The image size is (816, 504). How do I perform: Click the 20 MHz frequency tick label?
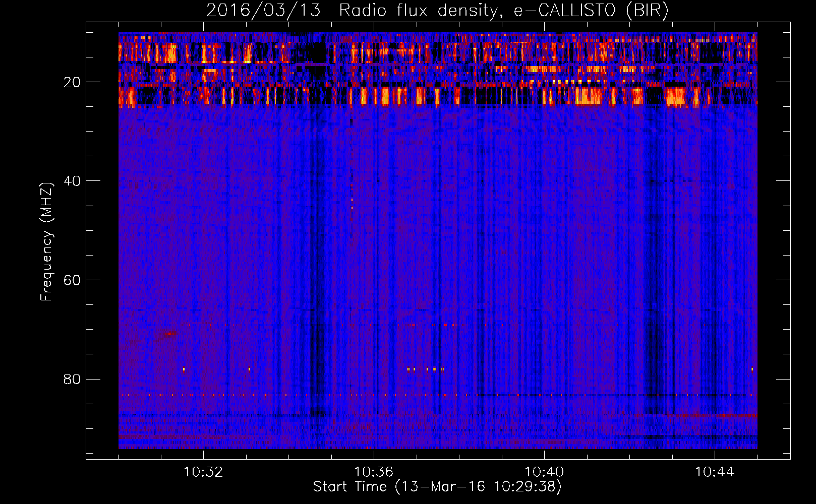73,82
